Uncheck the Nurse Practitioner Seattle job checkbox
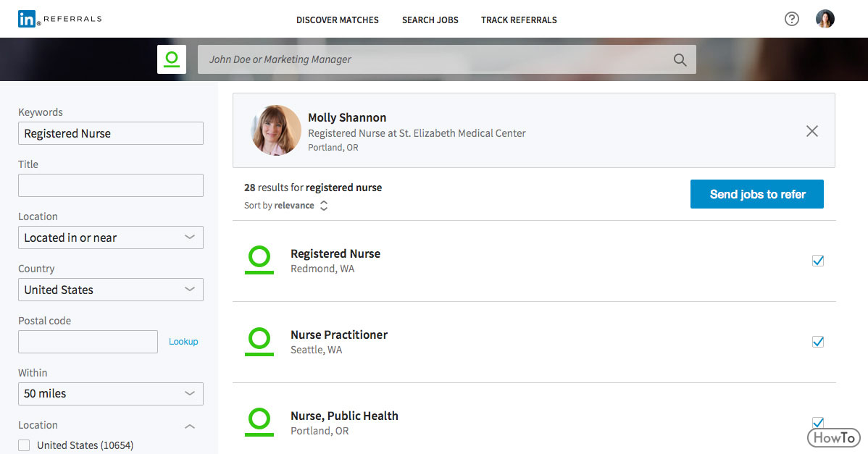The width and height of the screenshot is (868, 454). click(817, 342)
